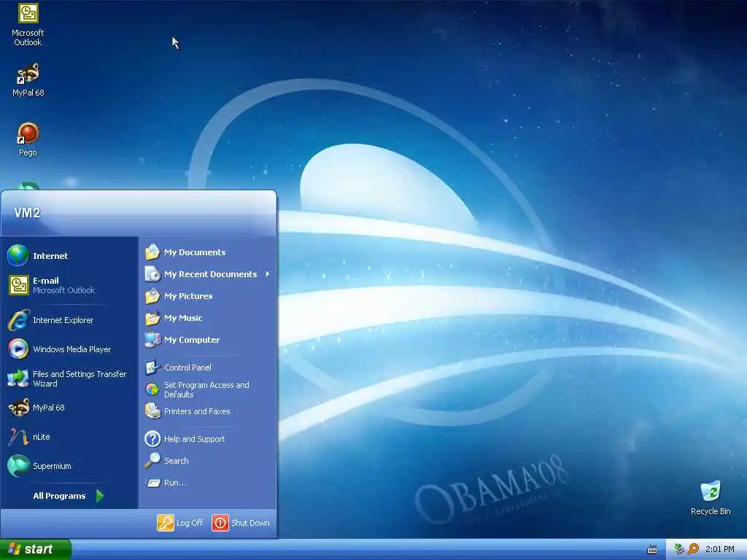Click the Log Off button
Image resolution: width=747 pixels, height=560 pixels.
tap(181, 522)
